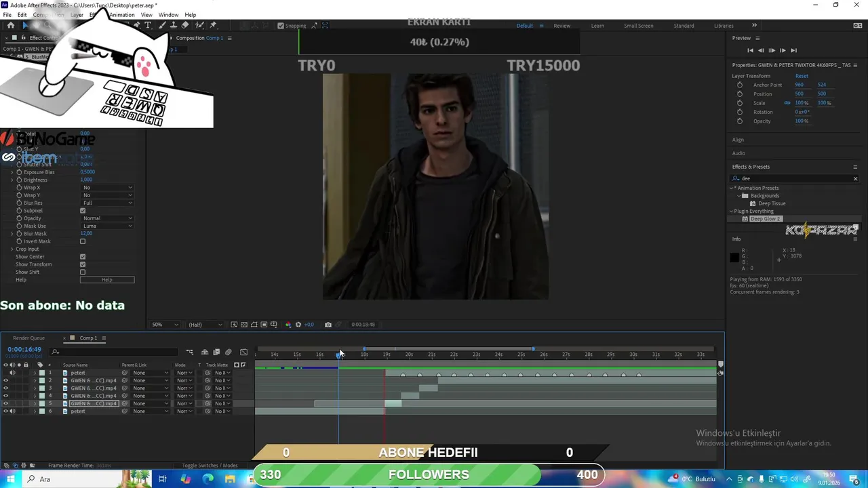
Task: Open the Window menu
Action: click(x=168, y=15)
